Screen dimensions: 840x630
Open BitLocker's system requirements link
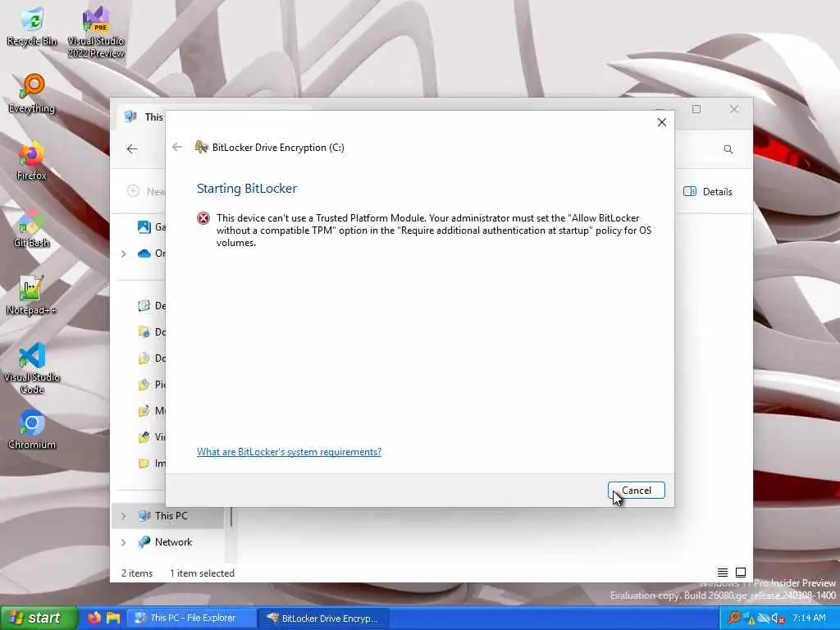pyautogui.click(x=289, y=452)
